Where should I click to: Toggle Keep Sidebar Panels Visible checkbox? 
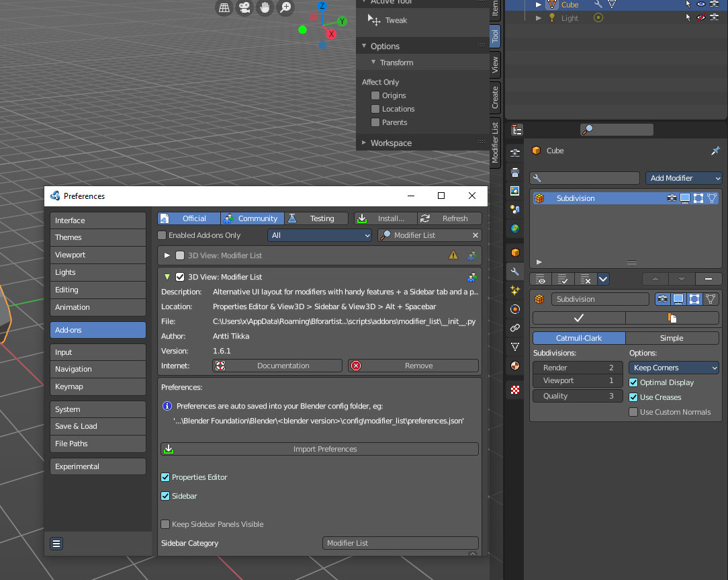pyautogui.click(x=165, y=524)
